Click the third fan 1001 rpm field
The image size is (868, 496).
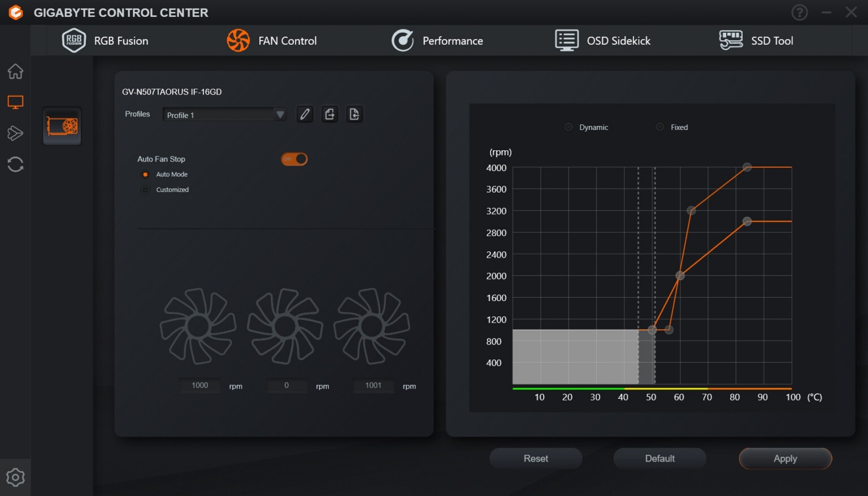click(374, 385)
